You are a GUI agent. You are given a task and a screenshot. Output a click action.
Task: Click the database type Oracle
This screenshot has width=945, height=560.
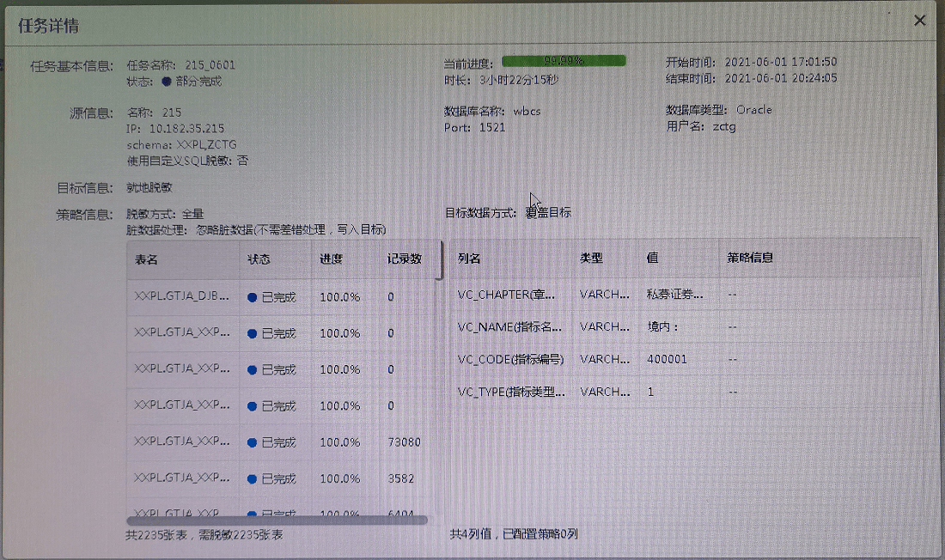pos(753,110)
